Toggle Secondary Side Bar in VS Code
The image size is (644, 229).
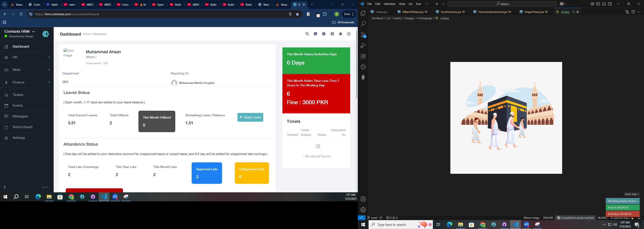pyautogui.click(x=610, y=4)
